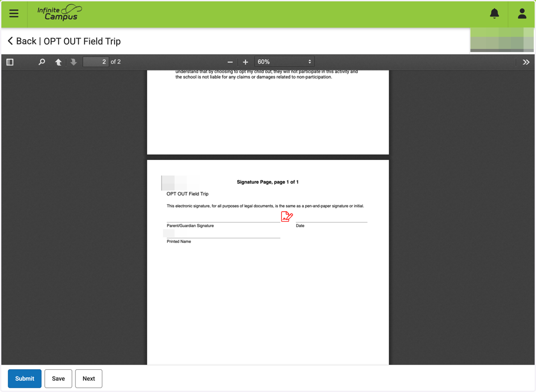Click the 'Printed Name' label
The width and height of the screenshot is (536, 392).
179,242
